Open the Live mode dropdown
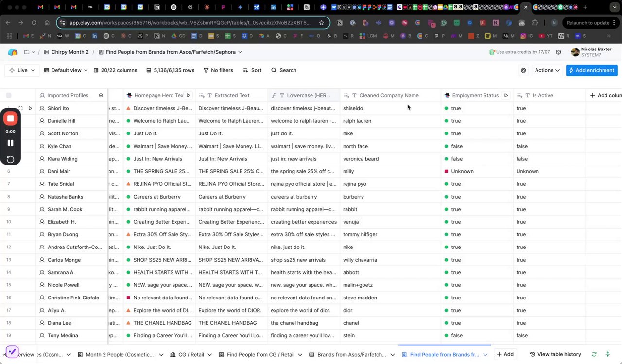 [22, 70]
